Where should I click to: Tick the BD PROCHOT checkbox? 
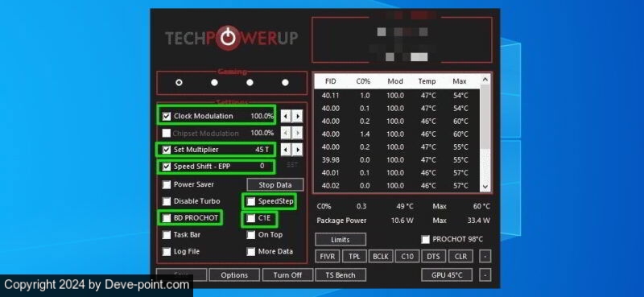coord(167,218)
